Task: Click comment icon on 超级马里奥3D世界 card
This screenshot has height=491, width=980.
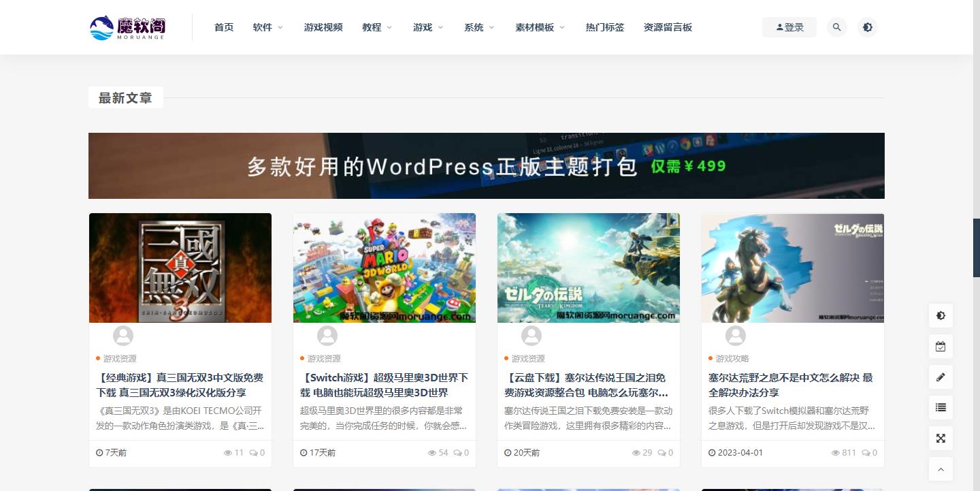Action: (457, 453)
